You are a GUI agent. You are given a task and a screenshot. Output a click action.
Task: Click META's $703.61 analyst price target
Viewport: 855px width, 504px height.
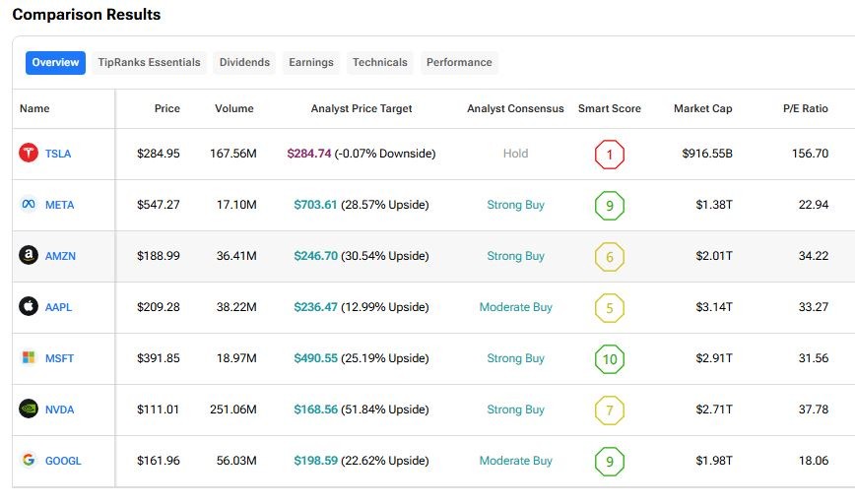tap(315, 205)
